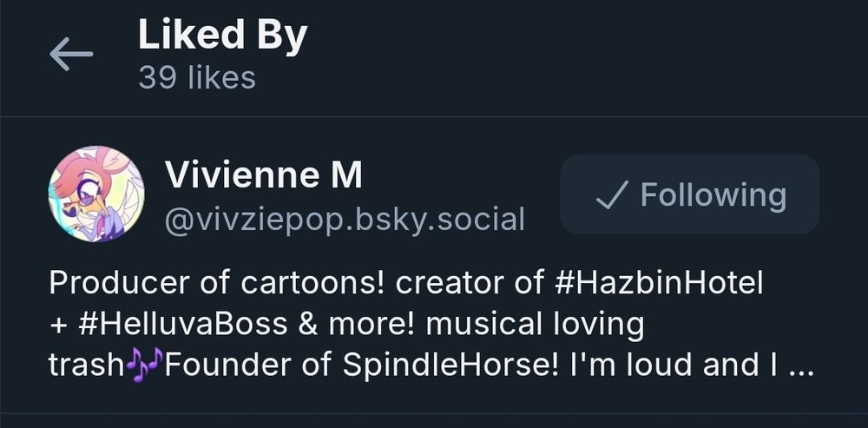
Task: Click the @vivziepop.bsky.social handle
Action: [x=345, y=220]
